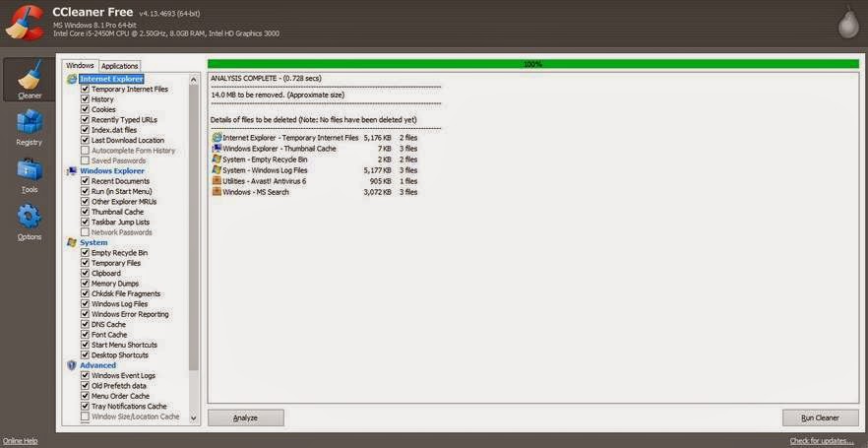Click the CCleaner logo in header
This screenshot has height=448, width=868.
click(x=25, y=23)
